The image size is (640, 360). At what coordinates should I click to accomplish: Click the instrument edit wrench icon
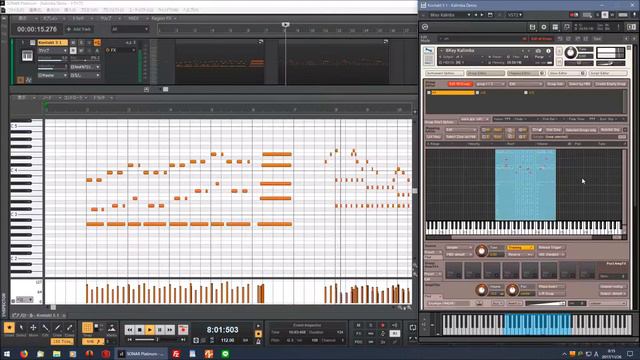click(429, 51)
